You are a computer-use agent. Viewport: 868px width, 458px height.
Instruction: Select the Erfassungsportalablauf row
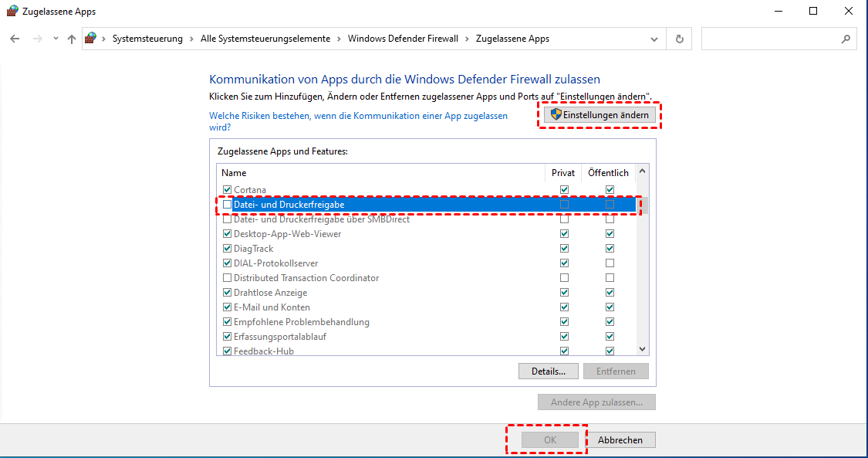427,337
